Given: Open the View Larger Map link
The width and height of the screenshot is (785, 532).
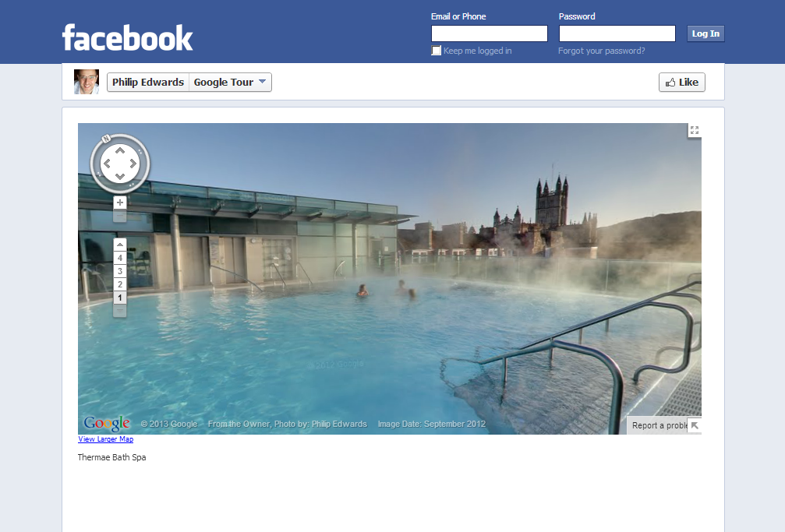Looking at the screenshot, I should pos(106,439).
